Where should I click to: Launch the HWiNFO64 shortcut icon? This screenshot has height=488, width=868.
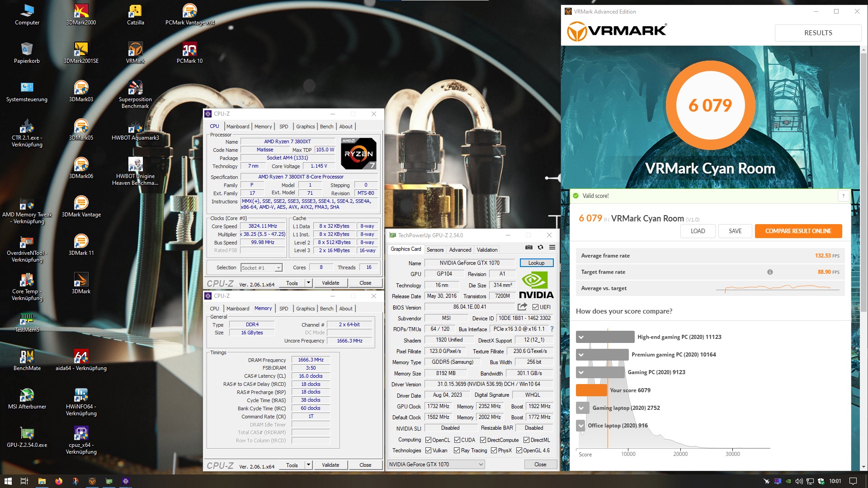tap(81, 401)
